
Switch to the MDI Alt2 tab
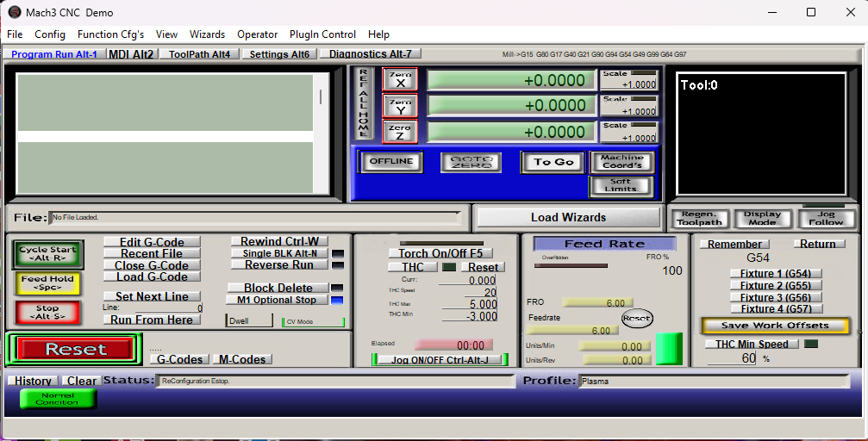[x=131, y=54]
